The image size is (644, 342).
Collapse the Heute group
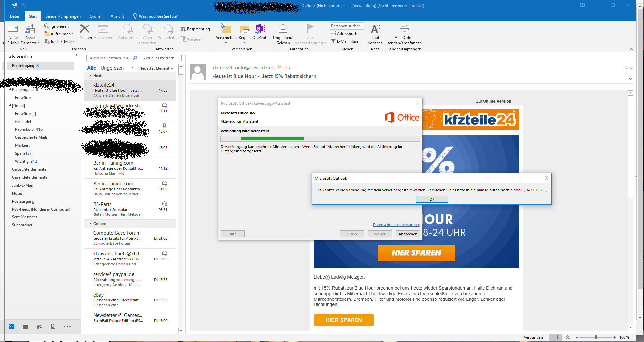tap(90, 76)
